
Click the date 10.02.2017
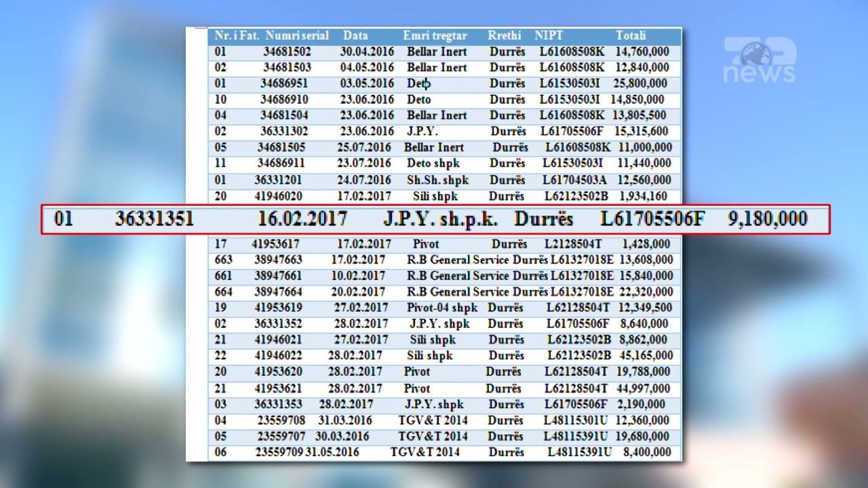click(x=359, y=276)
